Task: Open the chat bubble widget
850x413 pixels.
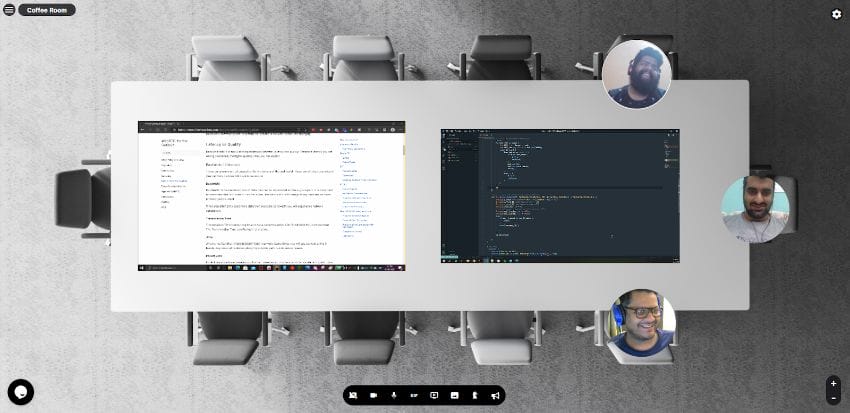Action: pos(20,392)
